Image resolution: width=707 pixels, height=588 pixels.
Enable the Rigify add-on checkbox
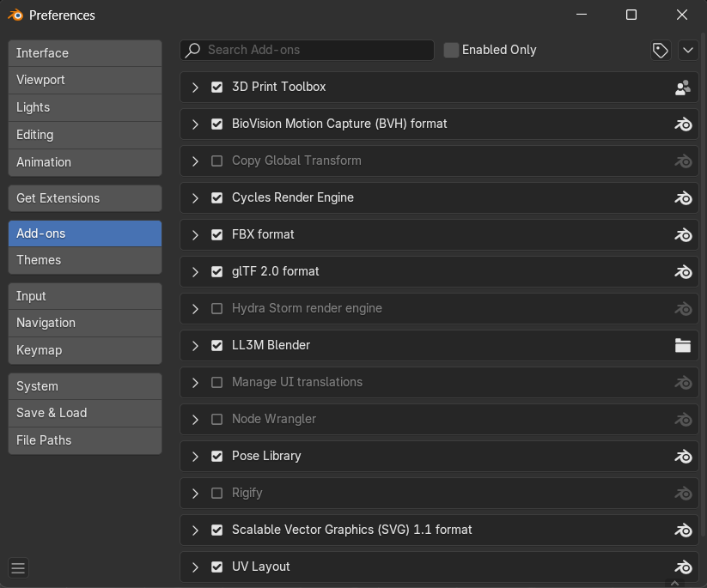coord(216,493)
